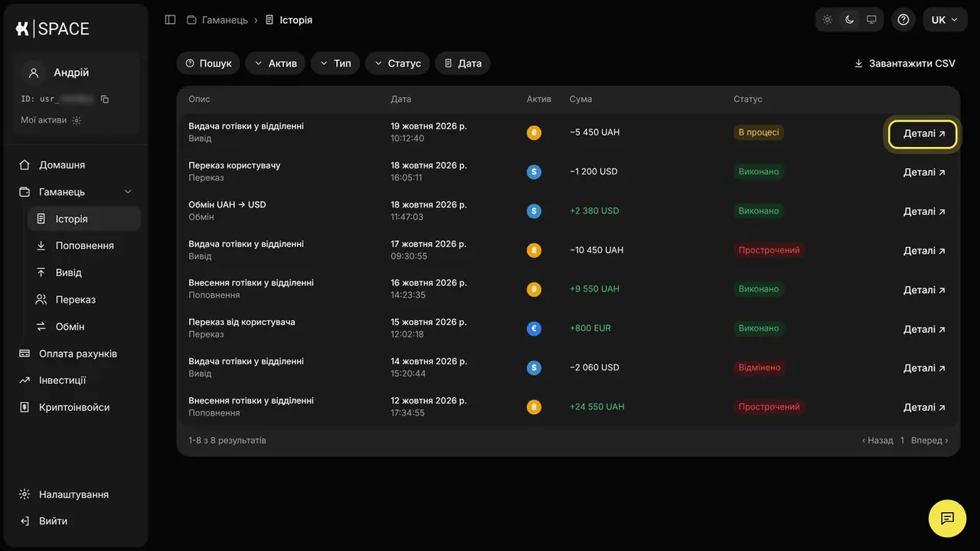
Task: Click dollar icon in −2 060 USD row
Action: [534, 367]
